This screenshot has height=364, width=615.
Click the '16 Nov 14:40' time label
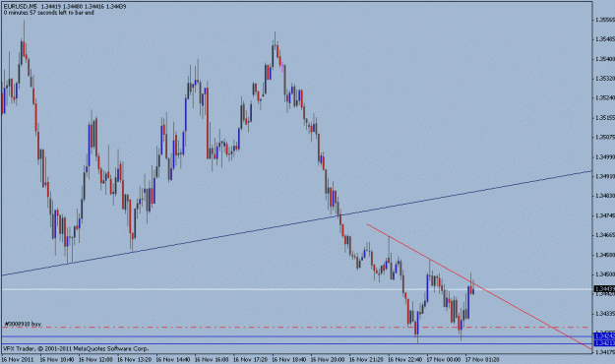(x=173, y=359)
